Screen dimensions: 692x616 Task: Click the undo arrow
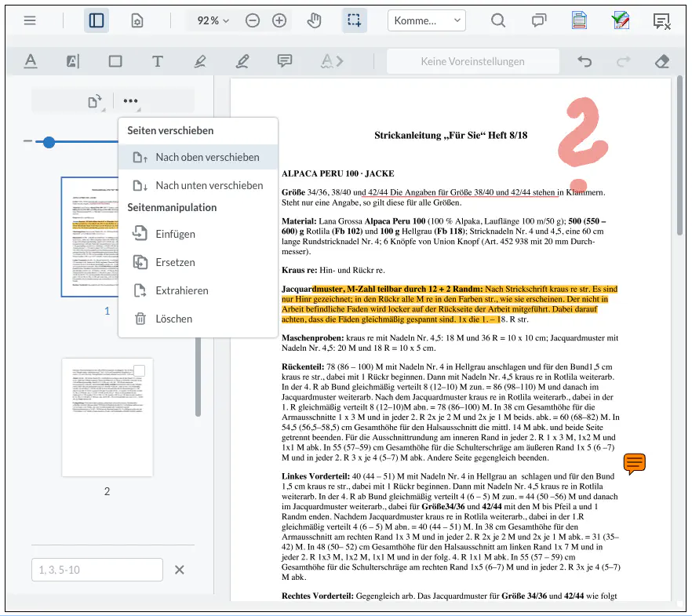click(585, 61)
